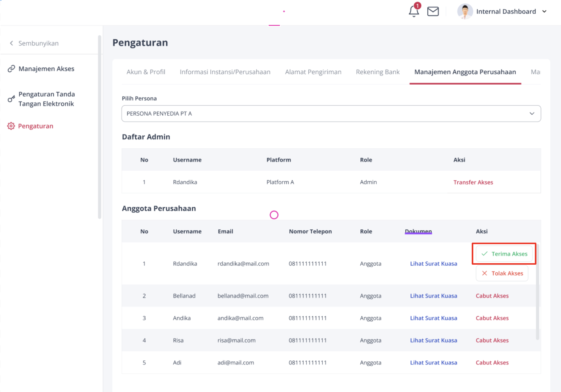This screenshot has height=392, width=561.
Task: Click Terima Akses for Rdandika
Action: click(504, 254)
